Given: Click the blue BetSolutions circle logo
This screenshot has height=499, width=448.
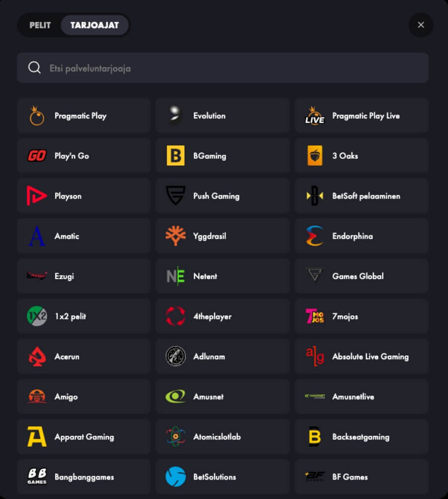Looking at the screenshot, I should click(176, 477).
